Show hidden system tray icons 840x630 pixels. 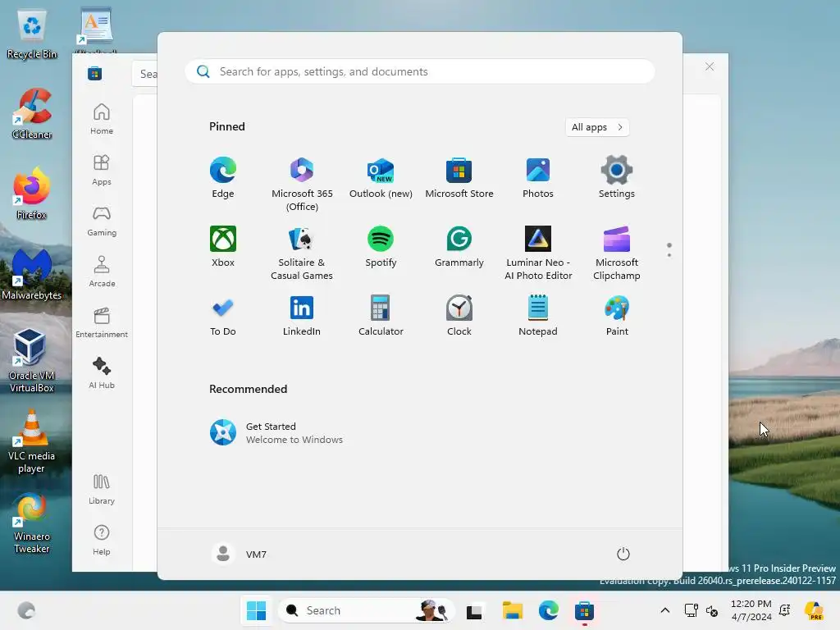[664, 610]
